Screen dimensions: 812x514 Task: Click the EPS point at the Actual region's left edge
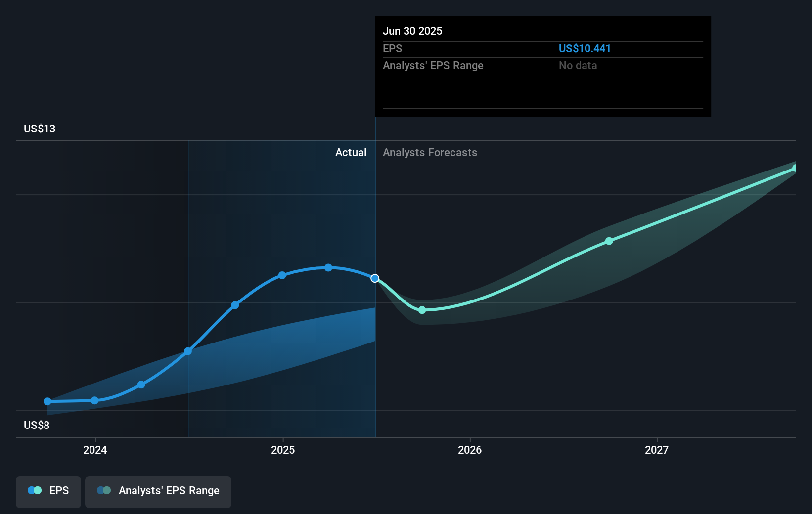pyautogui.click(x=188, y=351)
